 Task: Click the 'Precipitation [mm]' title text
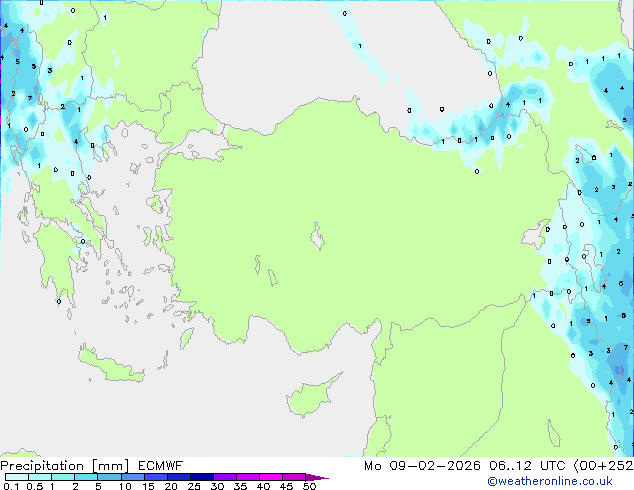click(x=65, y=466)
